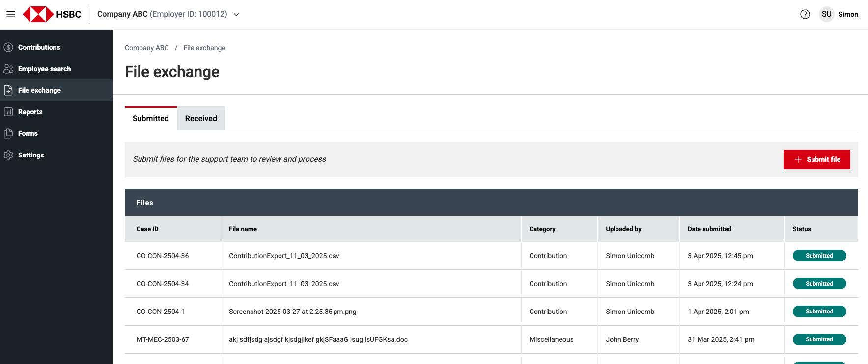Click the 31 Mar 2025, 2:41 pm date
This screenshot has height=364, width=868.
coord(721,339)
